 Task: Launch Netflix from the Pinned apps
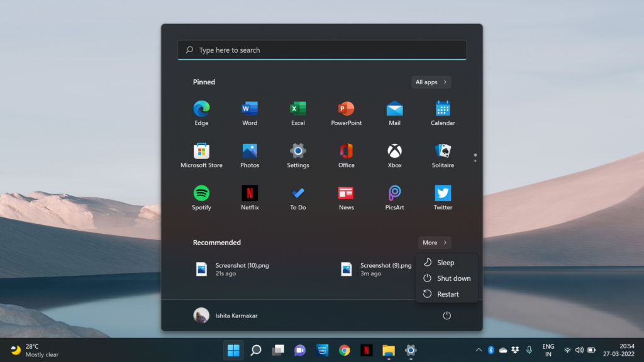tap(250, 198)
